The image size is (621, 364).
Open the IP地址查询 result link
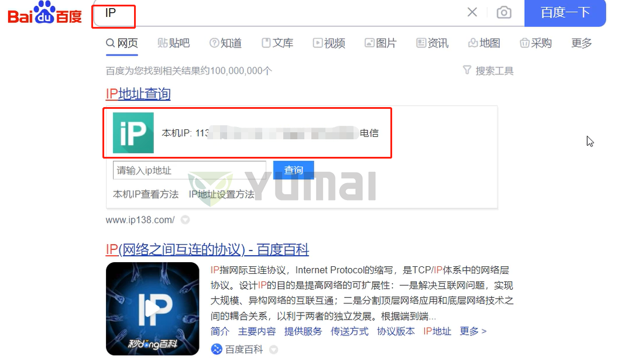[138, 94]
